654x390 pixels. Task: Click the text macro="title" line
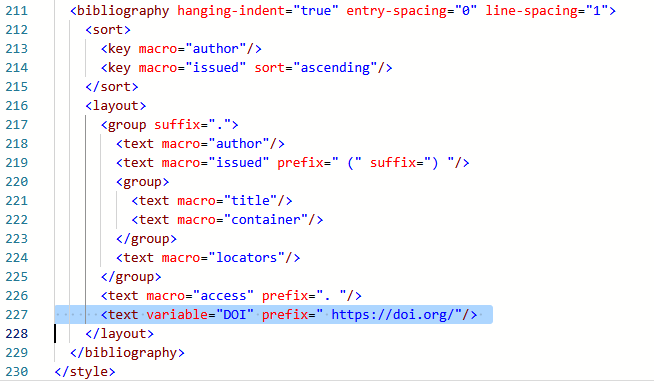tap(212, 201)
